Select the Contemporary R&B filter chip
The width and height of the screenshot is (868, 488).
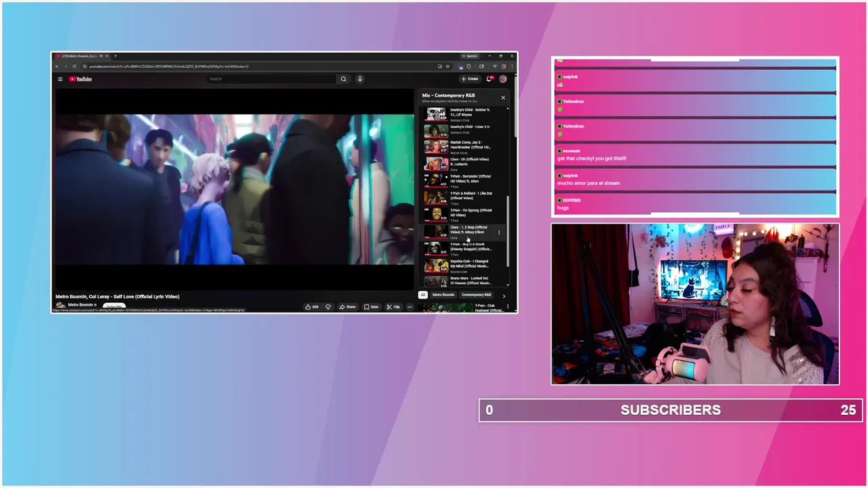click(476, 295)
